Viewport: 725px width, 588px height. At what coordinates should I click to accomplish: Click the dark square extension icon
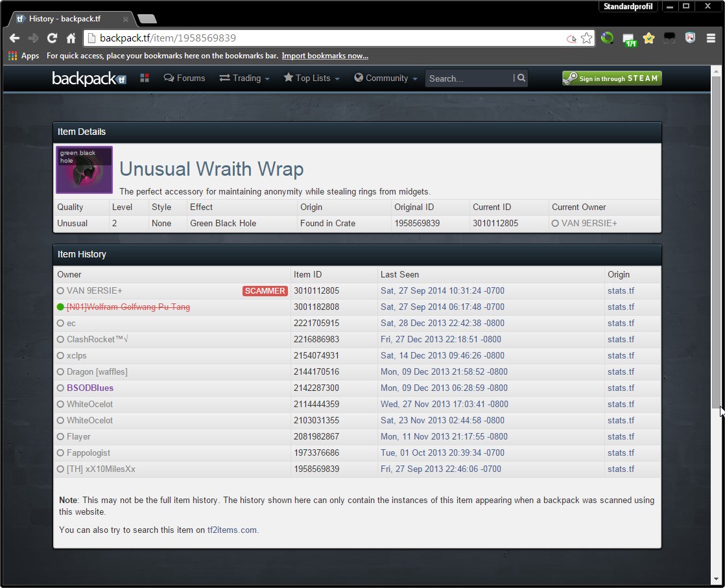[669, 38]
